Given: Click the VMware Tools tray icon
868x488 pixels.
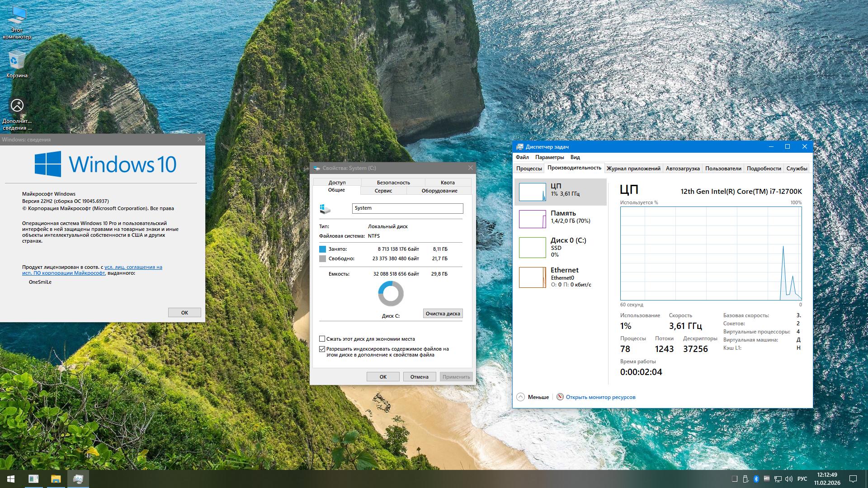Looking at the screenshot, I should pyautogui.click(x=767, y=479).
